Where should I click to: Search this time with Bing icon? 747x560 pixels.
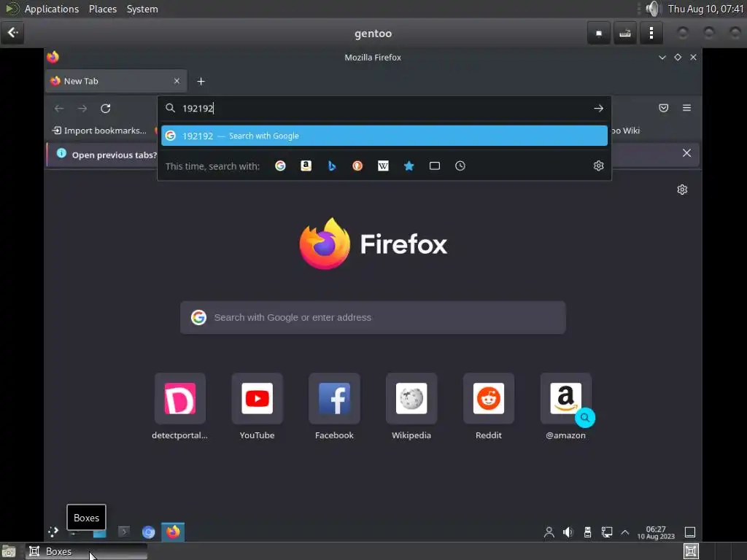tap(332, 166)
